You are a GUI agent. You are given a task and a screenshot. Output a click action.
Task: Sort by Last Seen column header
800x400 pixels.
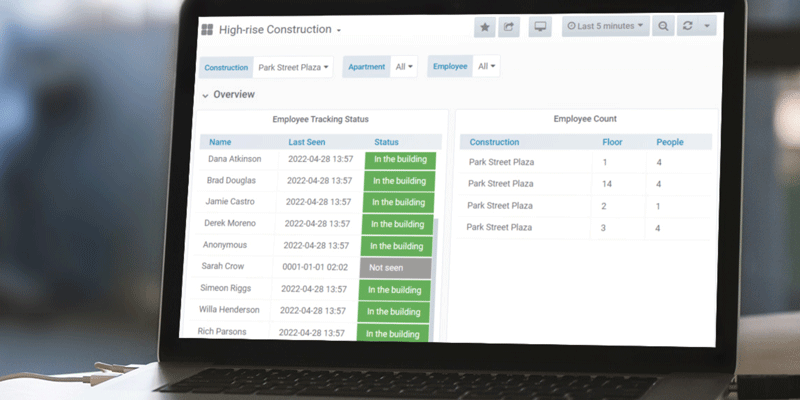307,142
